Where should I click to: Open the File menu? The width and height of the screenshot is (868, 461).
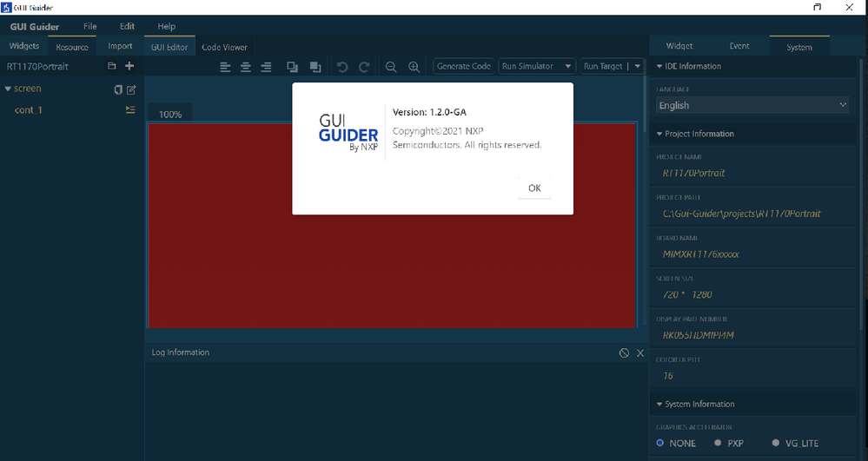90,26
